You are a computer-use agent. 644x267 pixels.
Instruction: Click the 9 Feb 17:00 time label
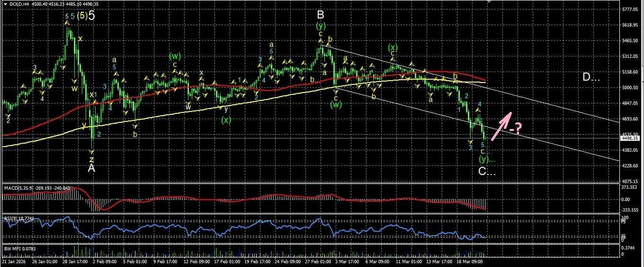coord(166,261)
